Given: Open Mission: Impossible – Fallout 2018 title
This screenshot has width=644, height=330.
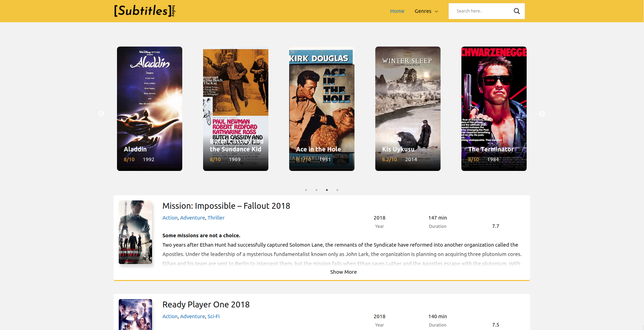Looking at the screenshot, I should pyautogui.click(x=226, y=206).
